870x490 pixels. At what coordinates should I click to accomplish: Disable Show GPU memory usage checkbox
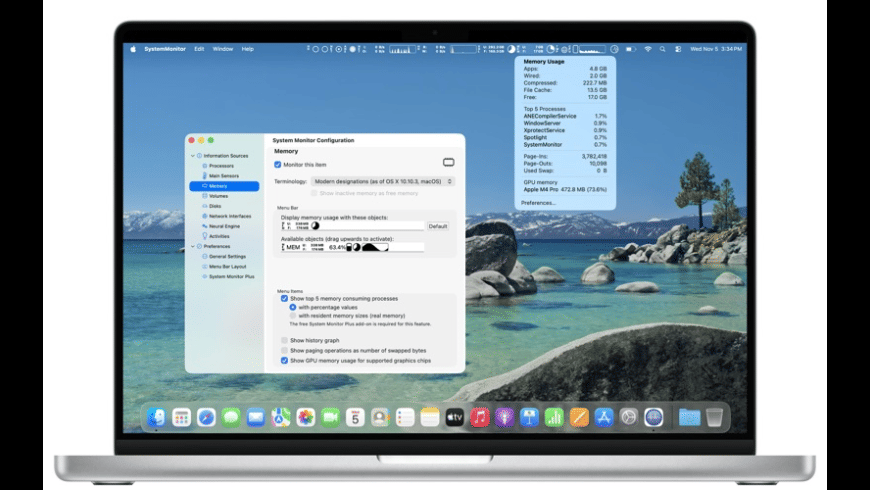pos(284,361)
